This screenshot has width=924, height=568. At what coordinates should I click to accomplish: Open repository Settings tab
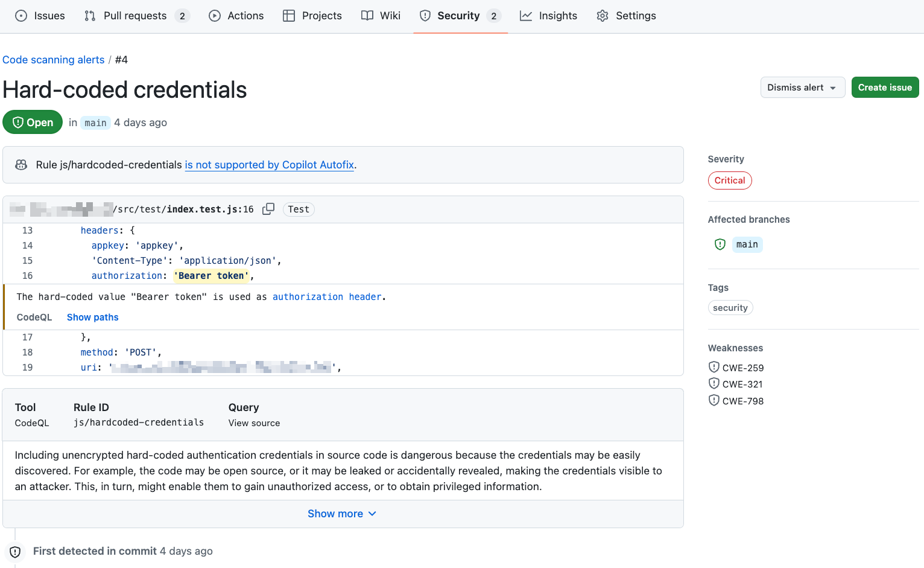click(x=626, y=16)
